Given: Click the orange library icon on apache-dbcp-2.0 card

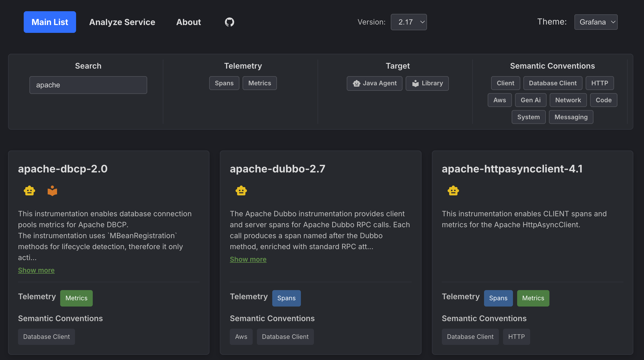Looking at the screenshot, I should 52,191.
